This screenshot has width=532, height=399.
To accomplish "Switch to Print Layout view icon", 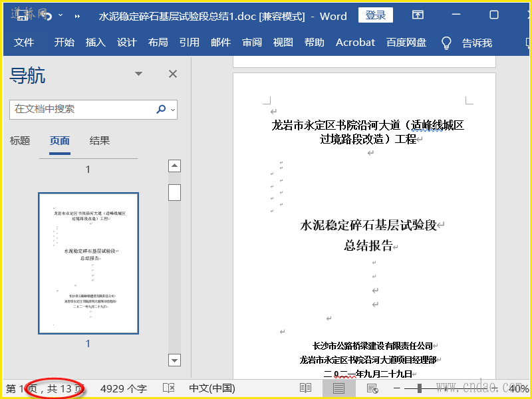I will click(338, 388).
